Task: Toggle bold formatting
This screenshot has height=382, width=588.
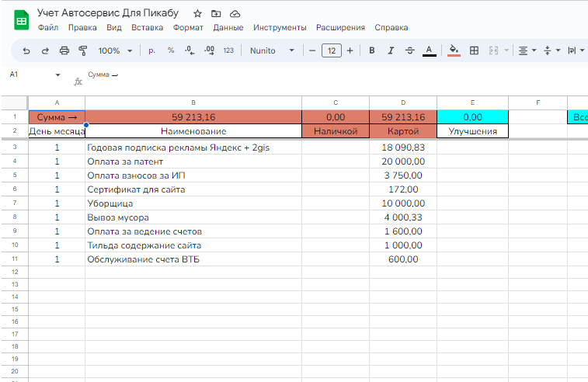Action: point(371,50)
